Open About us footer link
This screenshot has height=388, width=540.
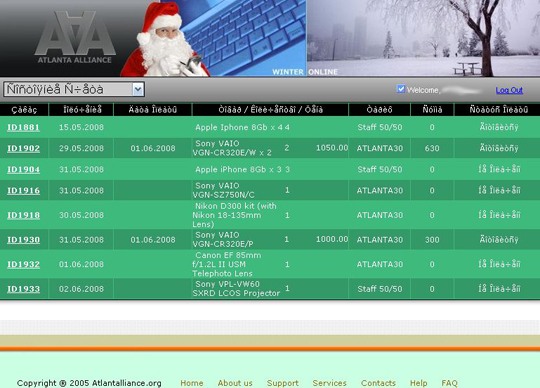[x=235, y=383]
